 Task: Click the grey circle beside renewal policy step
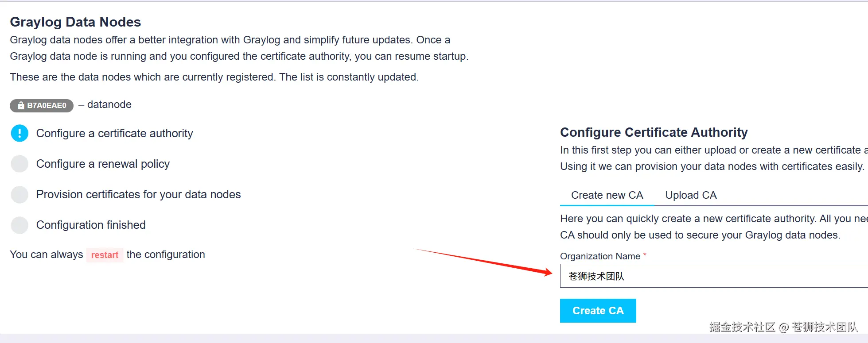[x=19, y=164]
